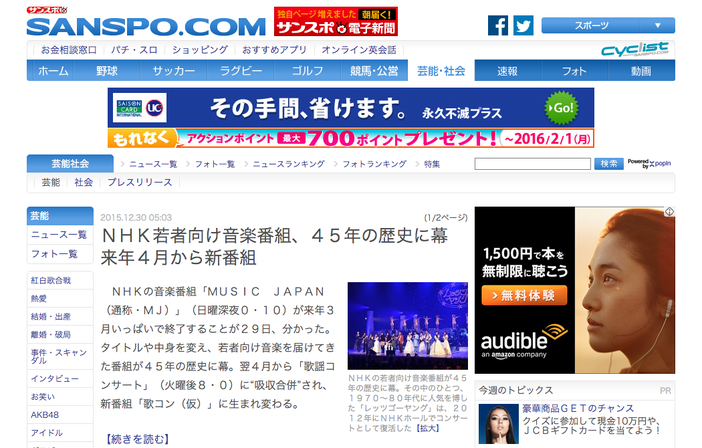Image resolution: width=702 pixels, height=448 pixels.
Task: Click the woman's thumbnail in 今週のトピックス
Action: [x=498, y=424]
